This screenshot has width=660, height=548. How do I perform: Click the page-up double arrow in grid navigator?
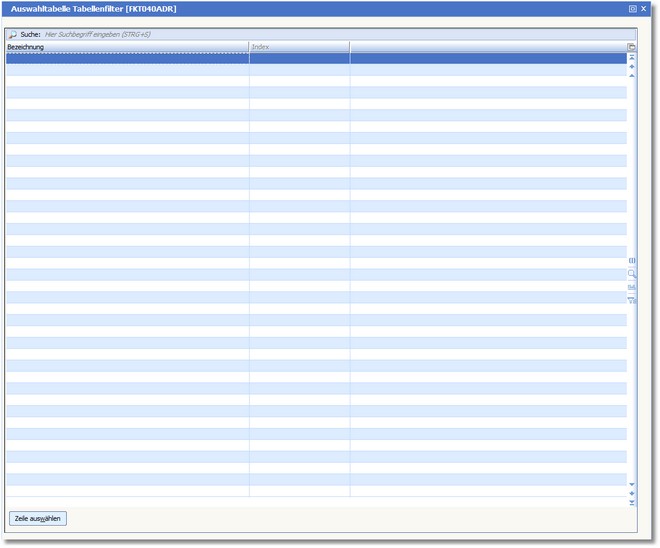[x=632, y=67]
